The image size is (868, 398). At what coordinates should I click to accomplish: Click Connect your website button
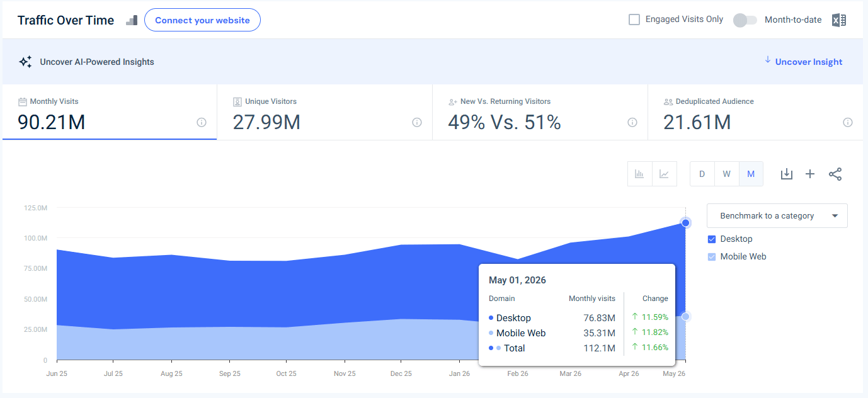click(202, 20)
